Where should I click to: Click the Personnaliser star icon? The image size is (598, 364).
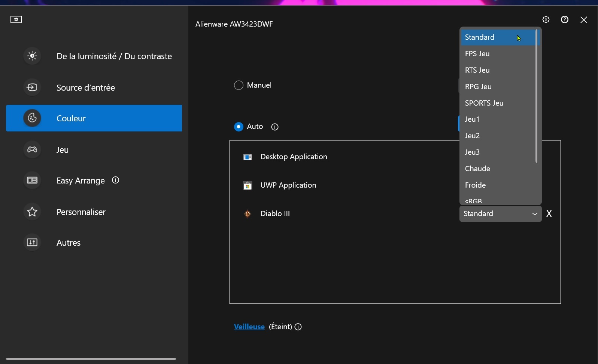pos(32,212)
